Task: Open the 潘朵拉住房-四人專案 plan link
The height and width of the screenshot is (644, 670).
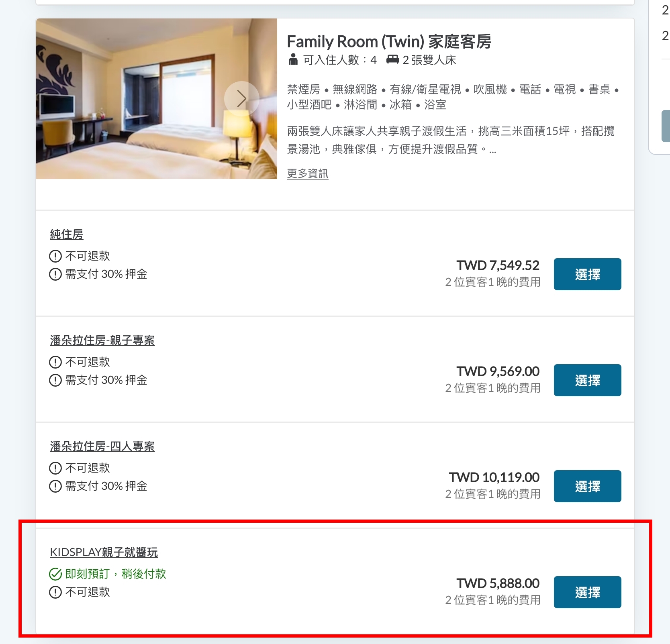Action: [102, 446]
